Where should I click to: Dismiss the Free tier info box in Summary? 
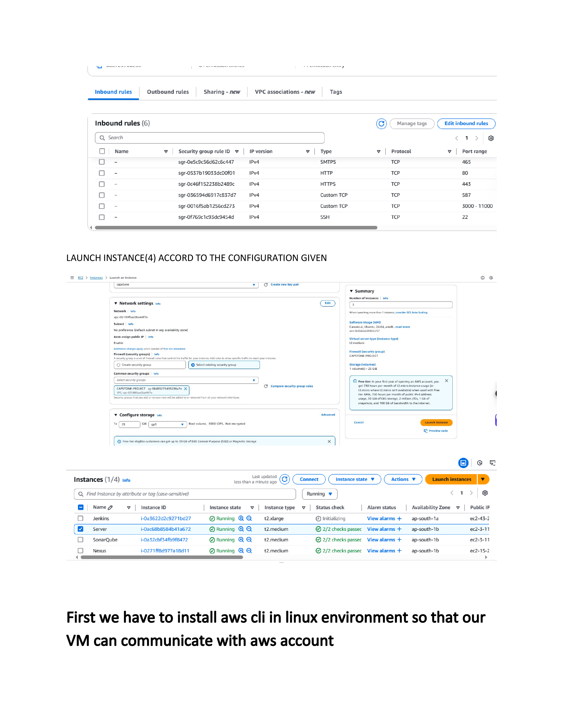[x=447, y=381]
